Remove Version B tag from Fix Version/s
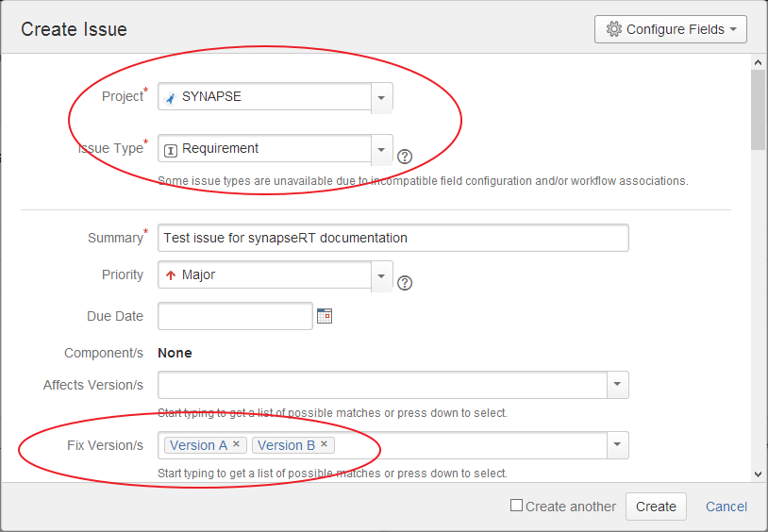 click(324, 444)
